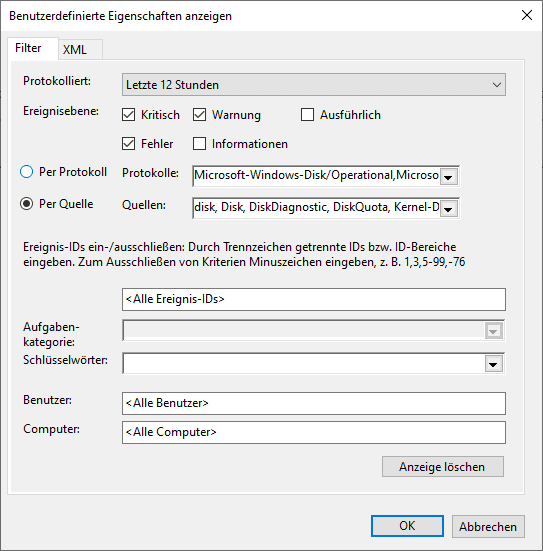Cancel the dialog with Abbrechen
543x551 pixels.
click(488, 526)
